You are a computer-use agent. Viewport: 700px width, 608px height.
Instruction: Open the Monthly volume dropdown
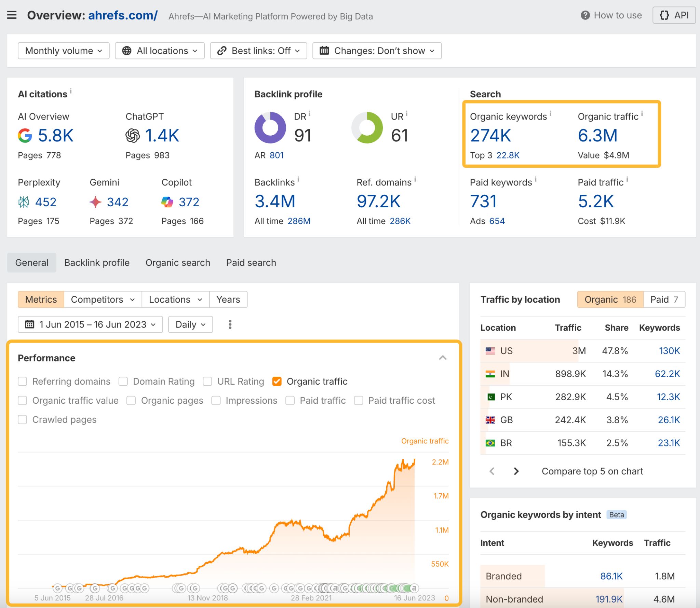coord(63,51)
